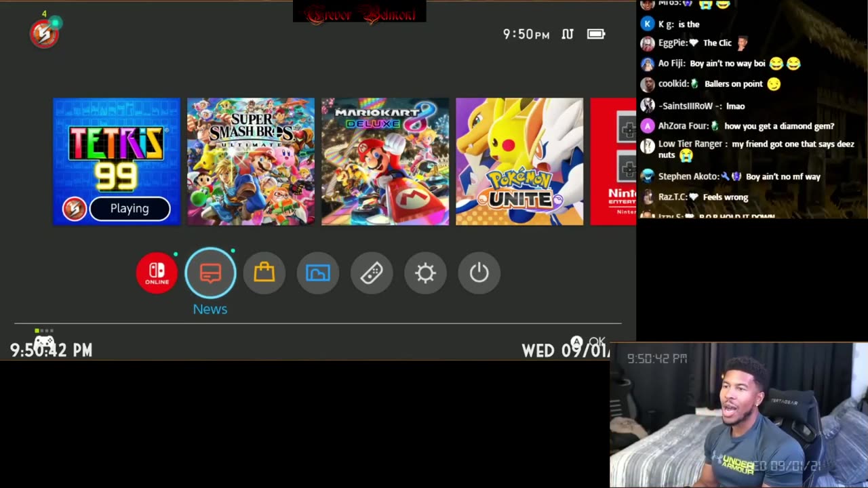Select the red Nintendo Entertainment System tile
Screen dimensions: 868x488
pyautogui.click(x=613, y=161)
